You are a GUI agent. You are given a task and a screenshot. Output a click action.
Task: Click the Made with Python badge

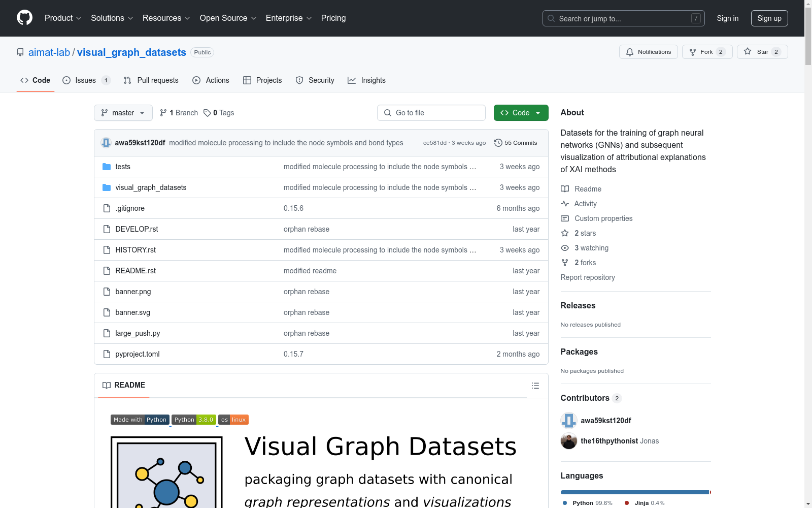point(140,420)
